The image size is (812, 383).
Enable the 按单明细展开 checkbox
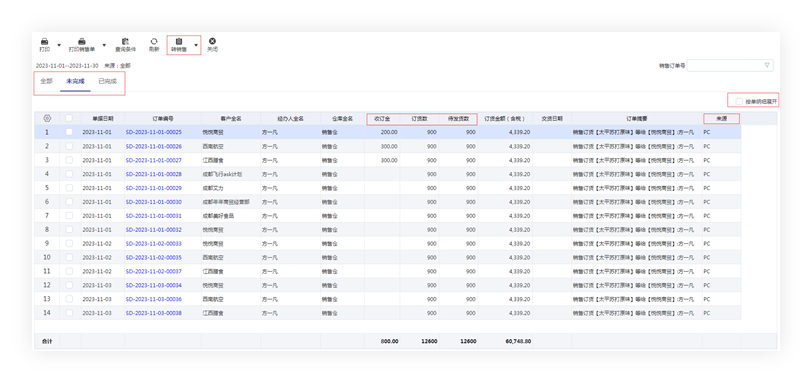[739, 101]
